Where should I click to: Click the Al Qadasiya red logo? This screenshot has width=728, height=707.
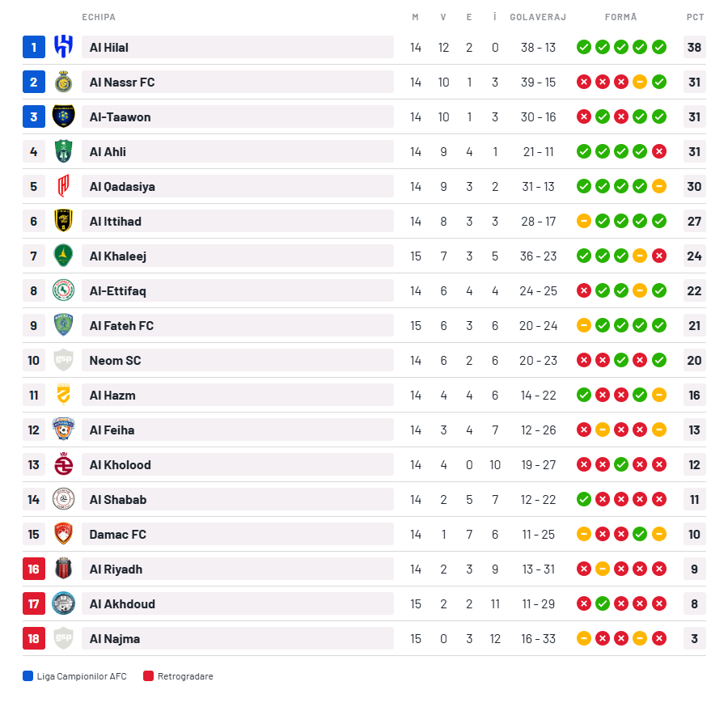(63, 186)
